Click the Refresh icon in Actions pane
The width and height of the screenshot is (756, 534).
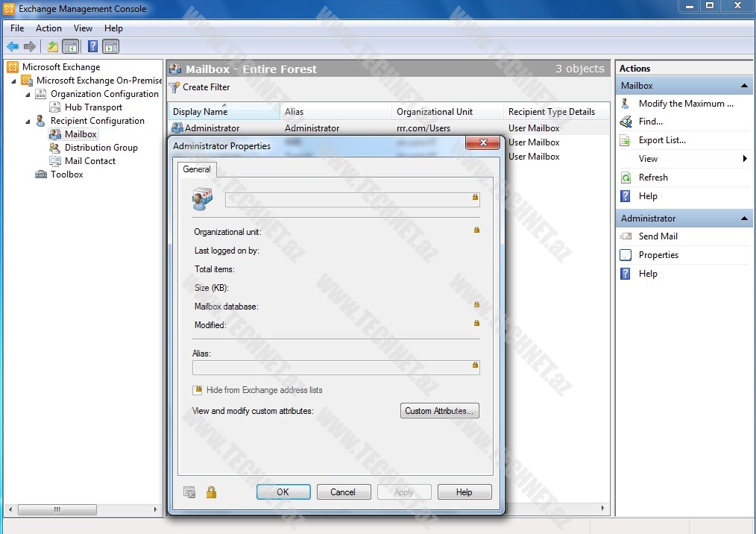626,178
